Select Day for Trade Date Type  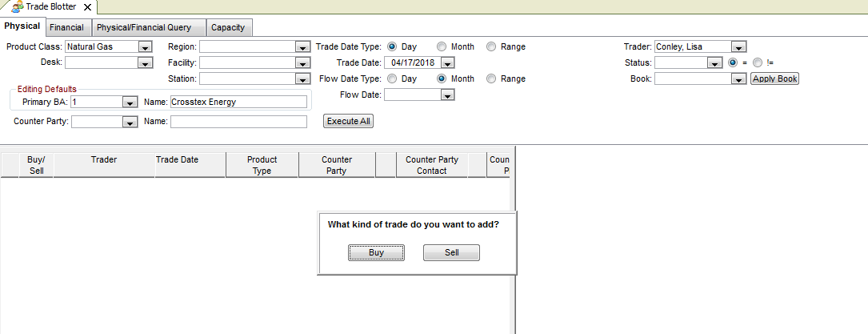(392, 46)
